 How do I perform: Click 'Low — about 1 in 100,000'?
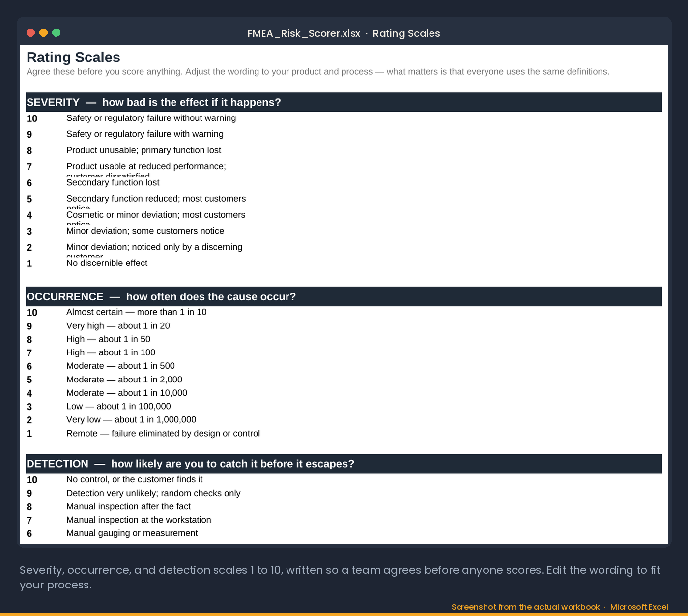pos(118,406)
